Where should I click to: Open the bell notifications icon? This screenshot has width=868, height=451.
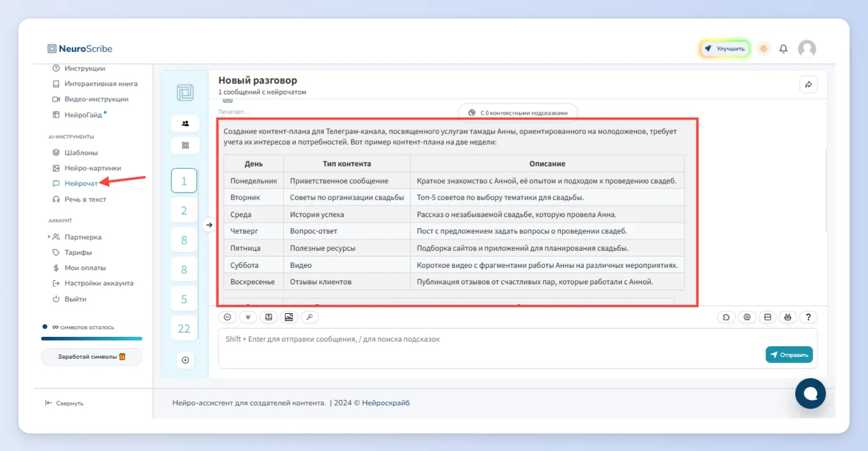(784, 48)
